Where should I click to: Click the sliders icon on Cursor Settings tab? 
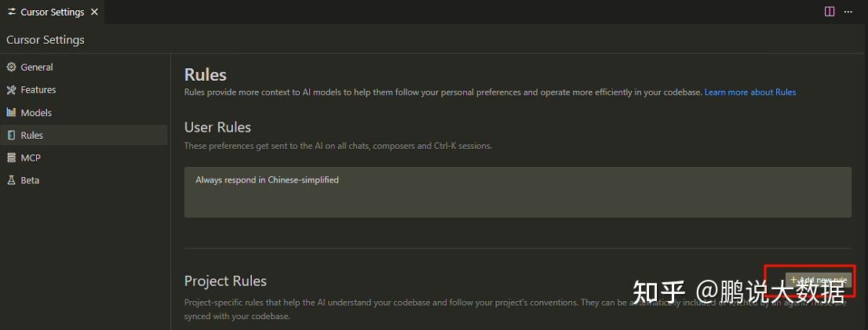pyautogui.click(x=12, y=13)
